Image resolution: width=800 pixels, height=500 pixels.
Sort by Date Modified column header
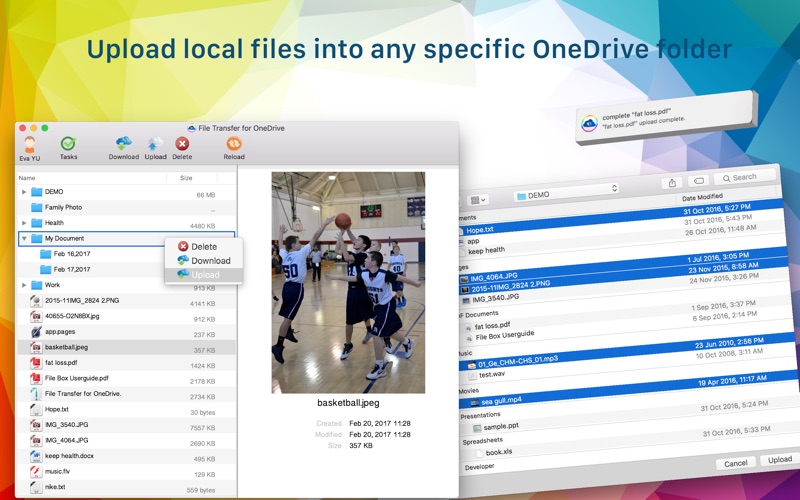702,197
